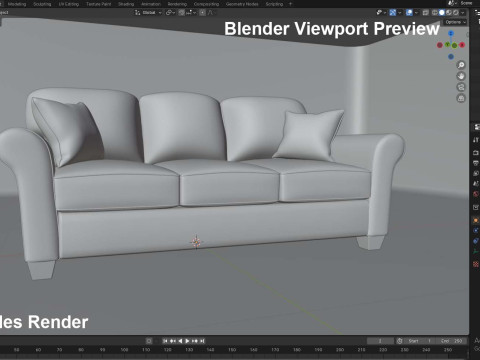
Task: Add a new workspace with plus button
Action: pyautogui.click(x=290, y=4)
